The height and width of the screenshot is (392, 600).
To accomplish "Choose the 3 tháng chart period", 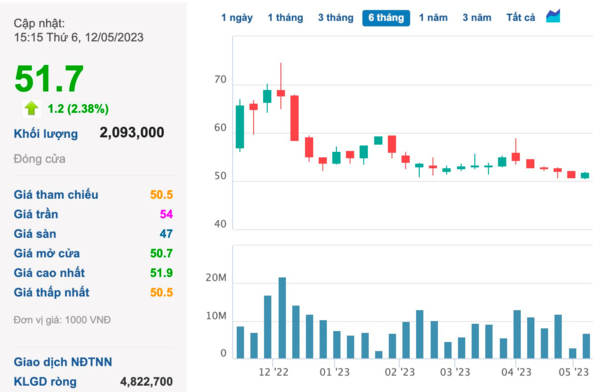I will [x=336, y=18].
